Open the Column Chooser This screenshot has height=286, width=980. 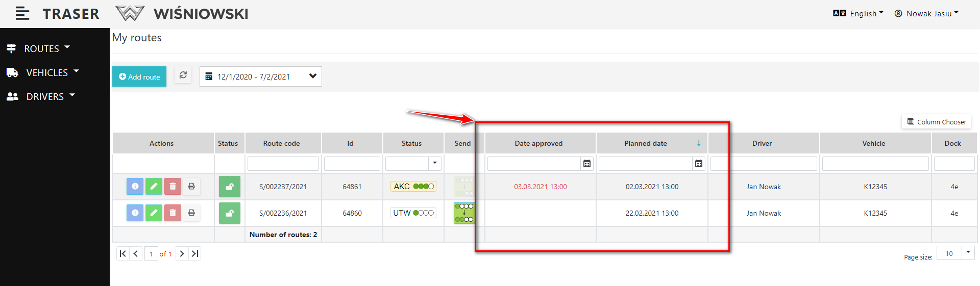click(x=936, y=122)
